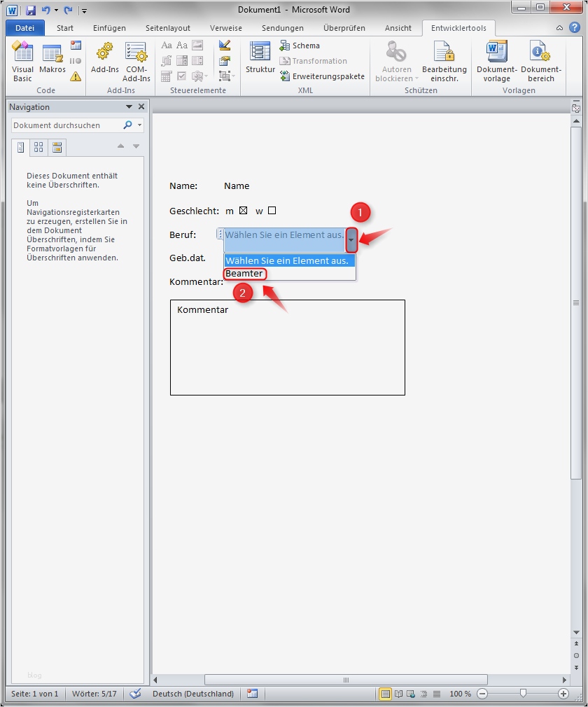
Task: Click Deutsch (Deutschland) language indicator
Action: (x=193, y=694)
